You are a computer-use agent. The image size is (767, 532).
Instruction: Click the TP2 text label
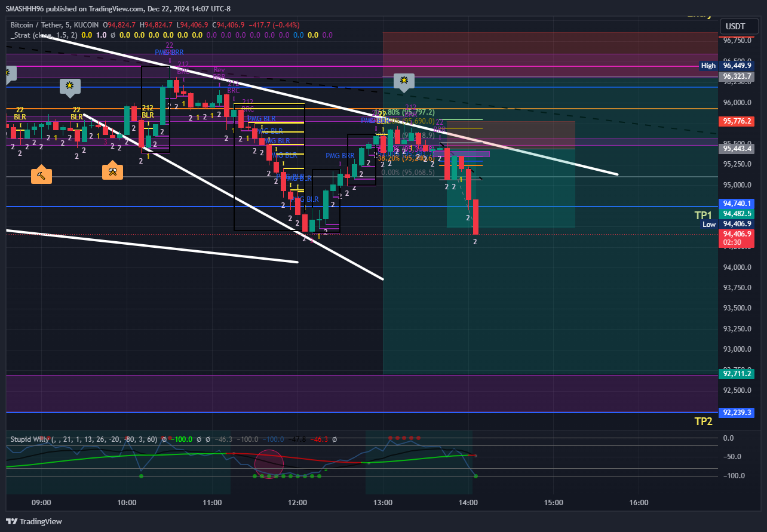tap(703, 421)
